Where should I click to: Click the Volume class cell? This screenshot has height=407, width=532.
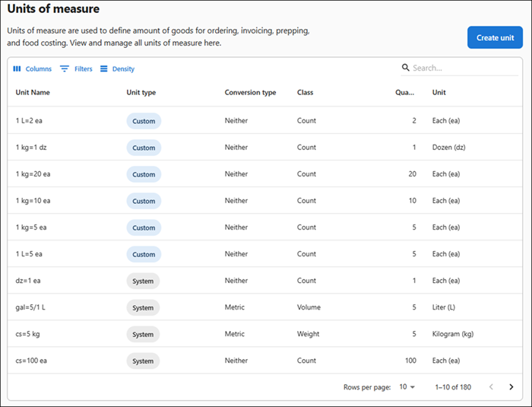coord(309,307)
